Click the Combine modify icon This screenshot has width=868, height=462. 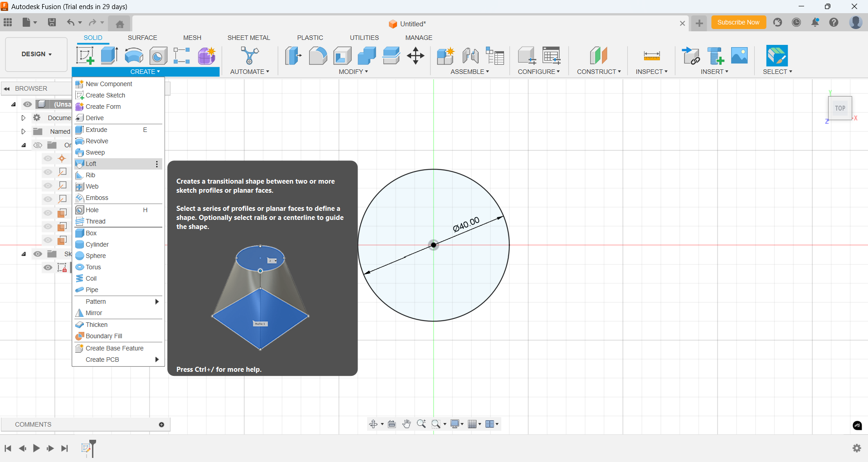pyautogui.click(x=367, y=56)
